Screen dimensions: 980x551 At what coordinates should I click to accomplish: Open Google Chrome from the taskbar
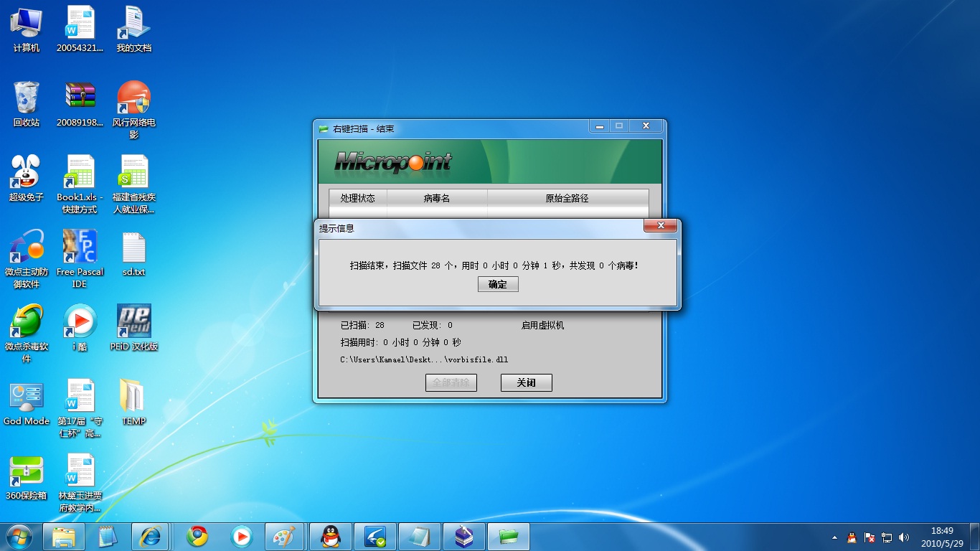197,536
